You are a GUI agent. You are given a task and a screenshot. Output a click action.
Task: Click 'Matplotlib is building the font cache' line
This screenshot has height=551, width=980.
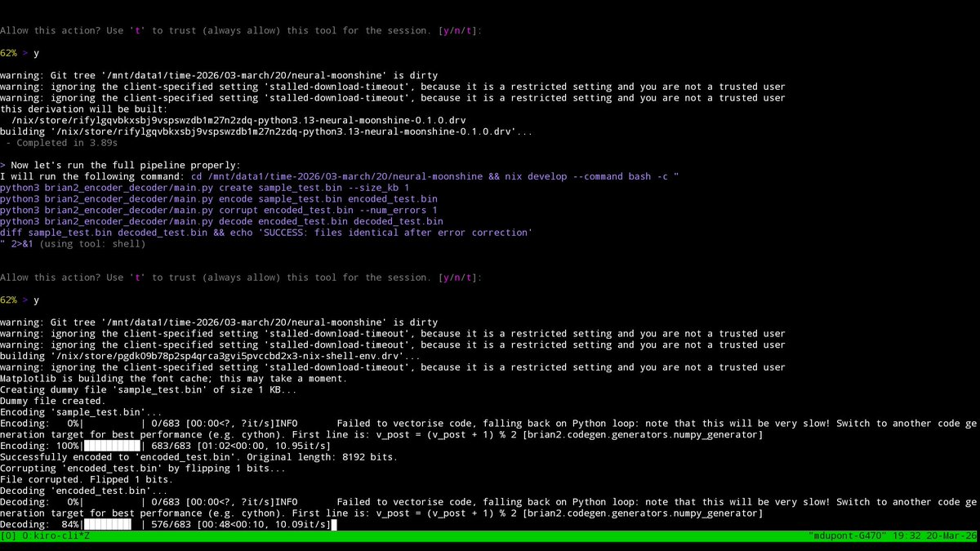174,380
